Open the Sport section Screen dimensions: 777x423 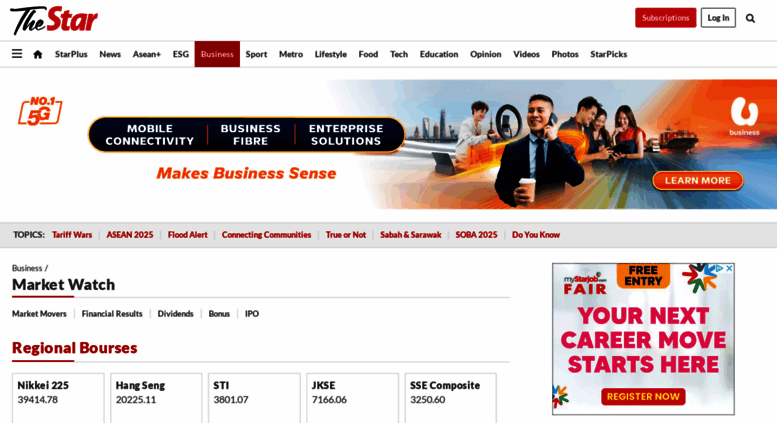click(x=256, y=54)
